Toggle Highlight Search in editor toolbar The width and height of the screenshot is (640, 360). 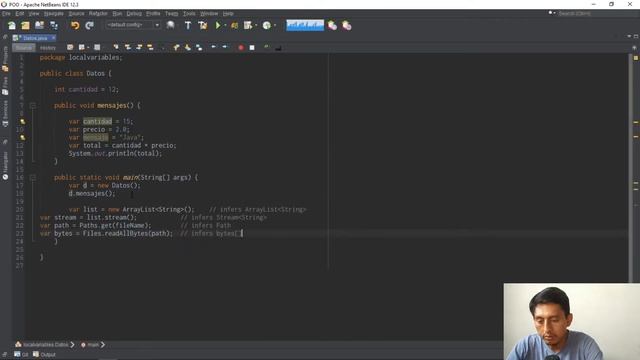pos(150,47)
